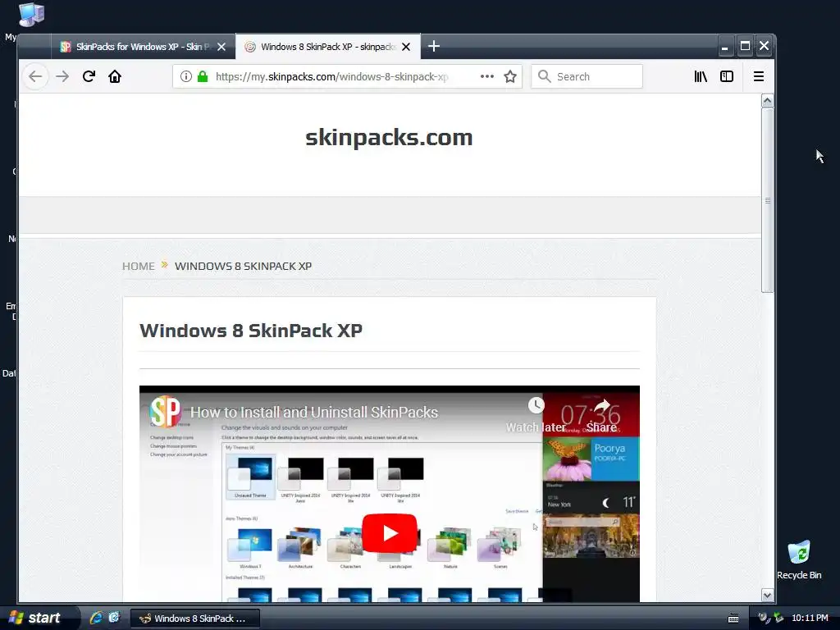840x630 pixels.
Task: Open the browser home page
Action: pos(115,76)
